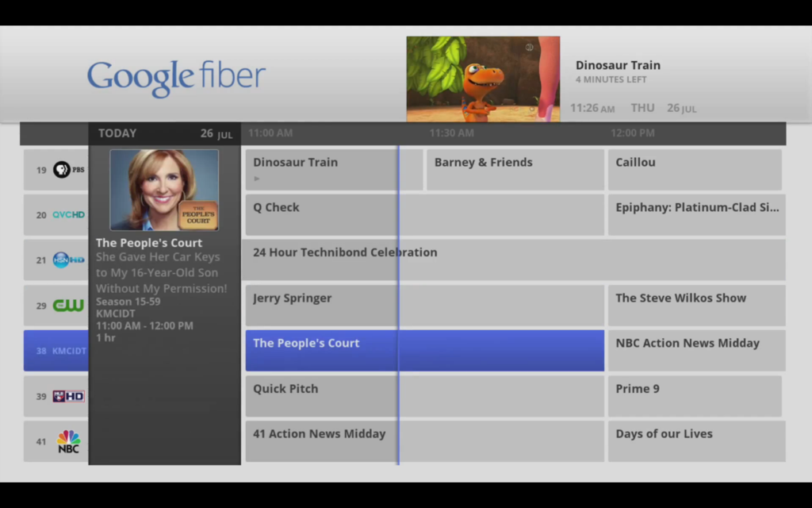Select the NBC peacock channel 41 logo
This screenshot has width=812, height=508.
tap(68, 441)
